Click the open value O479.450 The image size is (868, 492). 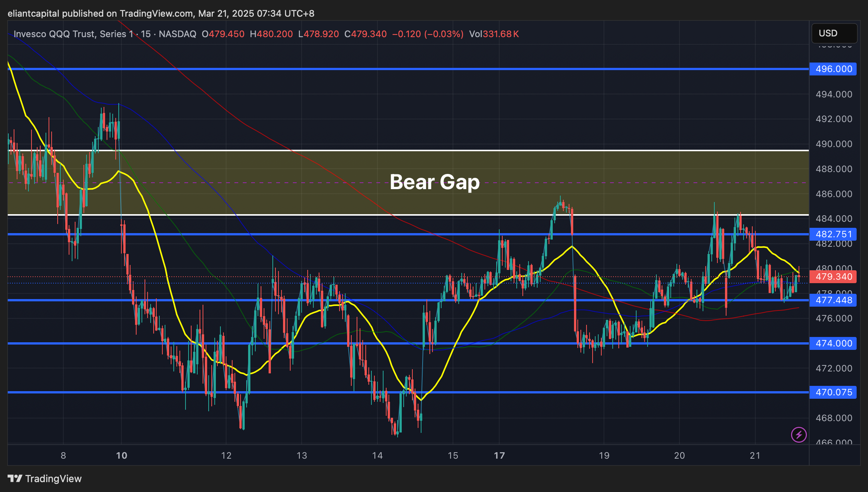[x=223, y=34]
